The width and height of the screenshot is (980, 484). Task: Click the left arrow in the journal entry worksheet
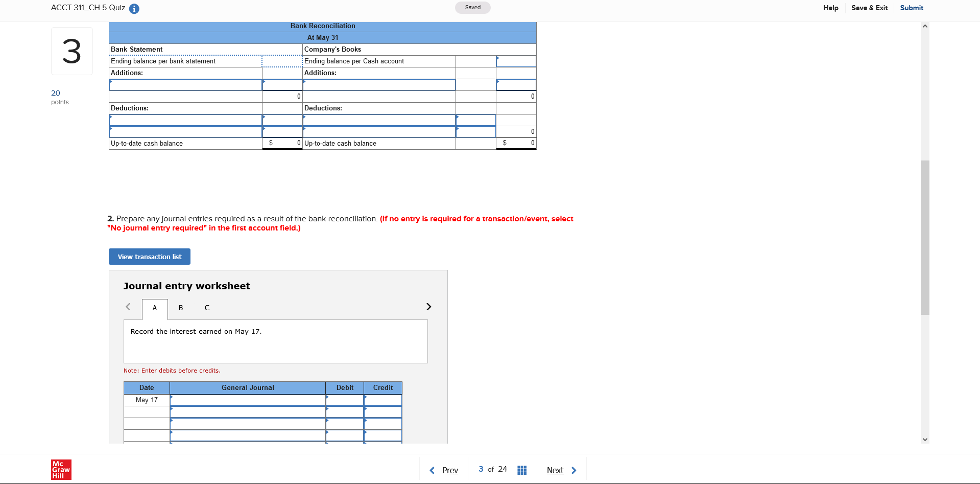point(128,307)
